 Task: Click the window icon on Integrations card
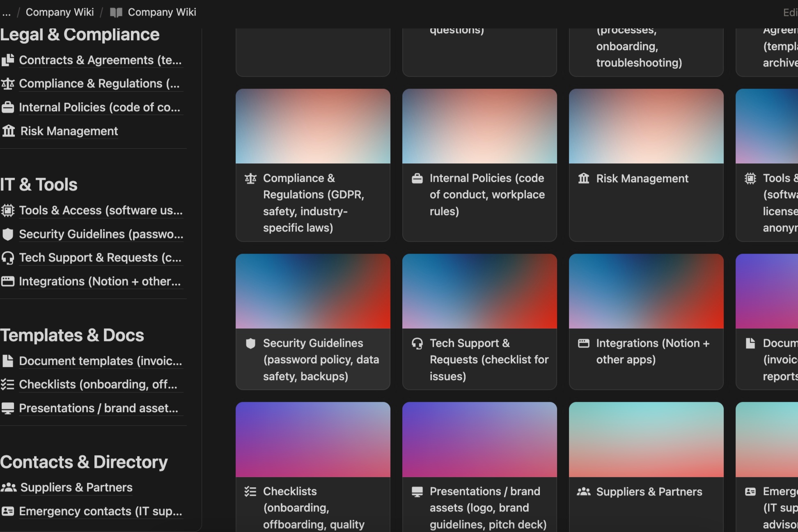point(583,344)
